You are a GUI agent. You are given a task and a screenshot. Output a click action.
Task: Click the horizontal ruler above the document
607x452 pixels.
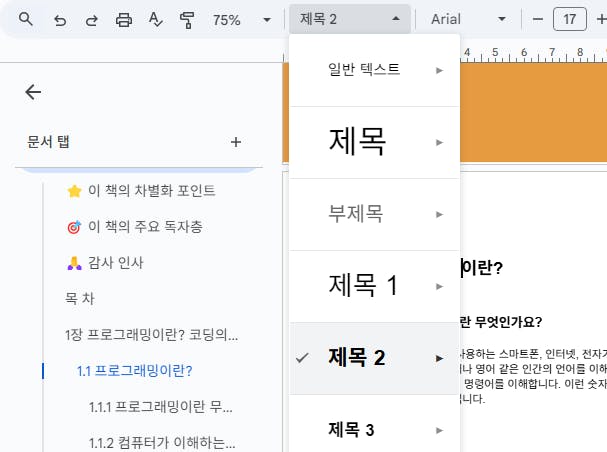point(533,54)
